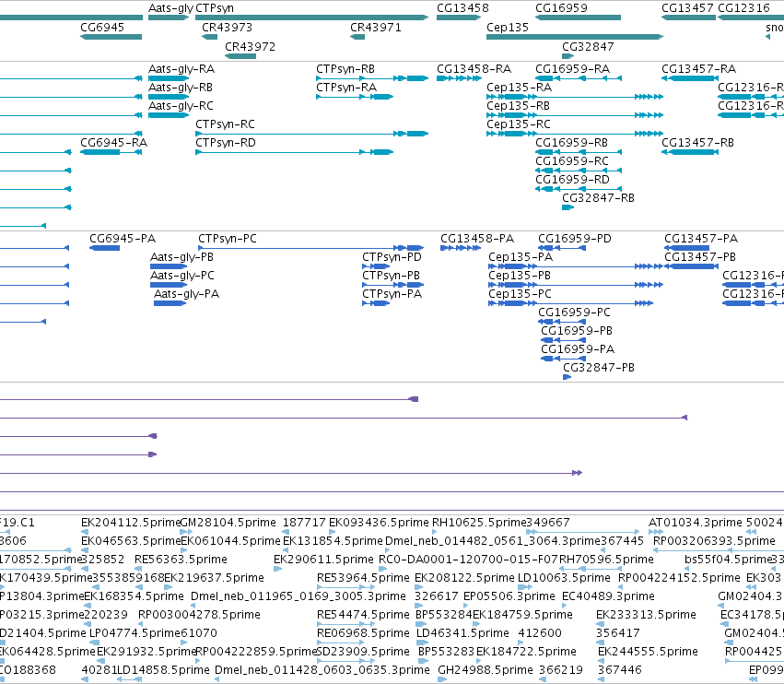Click the AT01034.3prime EST label
Screen dimensions: 784x684
(696, 523)
